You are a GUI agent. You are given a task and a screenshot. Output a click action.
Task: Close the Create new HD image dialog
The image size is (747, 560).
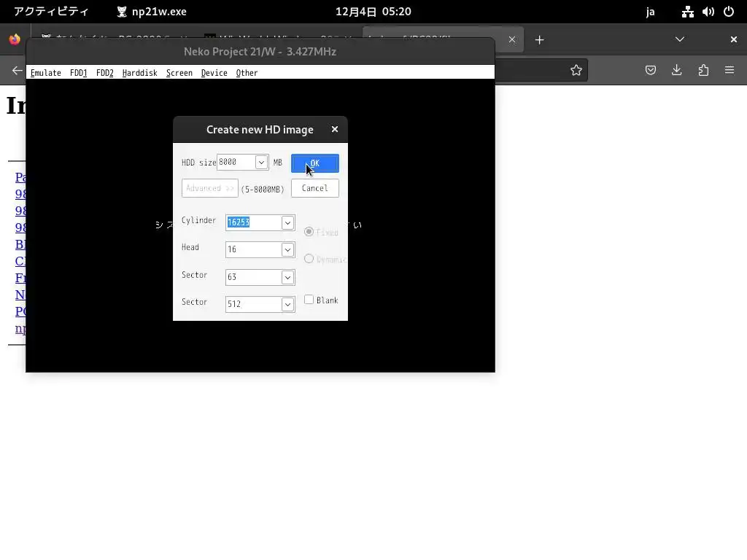(334, 129)
